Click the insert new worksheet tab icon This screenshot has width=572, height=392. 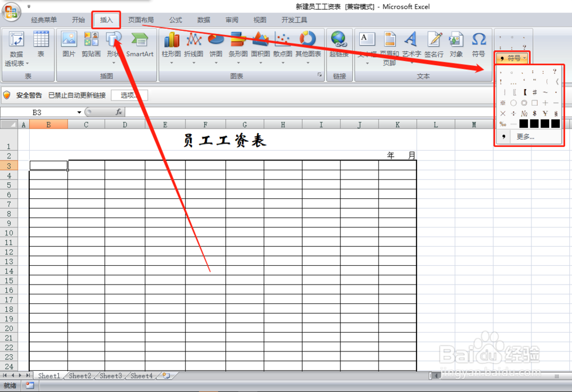[x=166, y=375]
